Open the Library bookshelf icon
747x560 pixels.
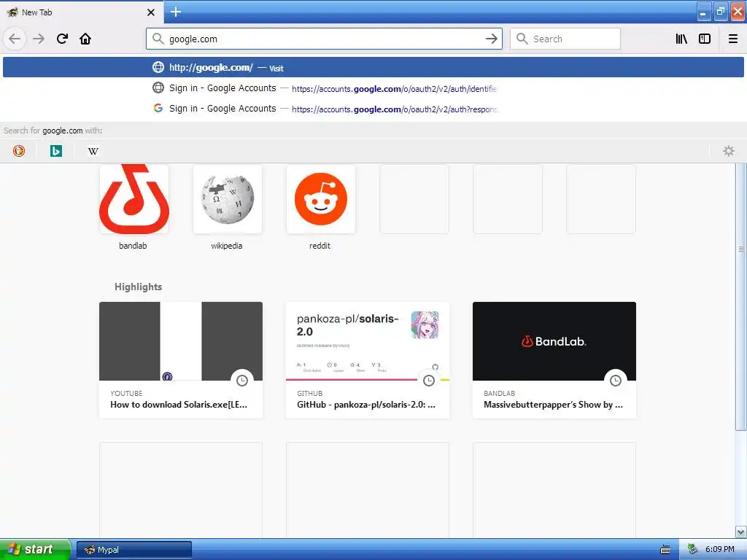[681, 39]
